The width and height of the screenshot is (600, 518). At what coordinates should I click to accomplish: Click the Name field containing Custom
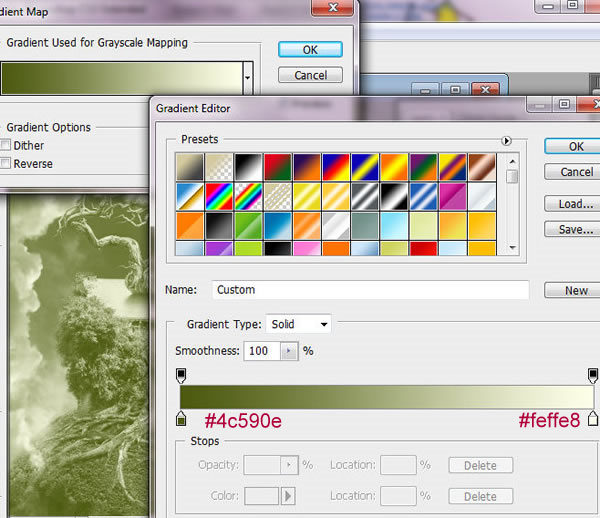coord(370,290)
